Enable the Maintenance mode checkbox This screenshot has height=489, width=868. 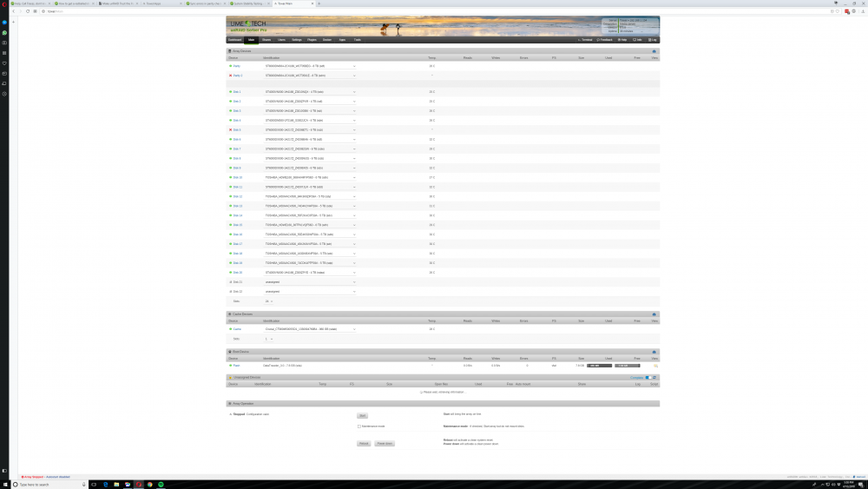(x=358, y=426)
